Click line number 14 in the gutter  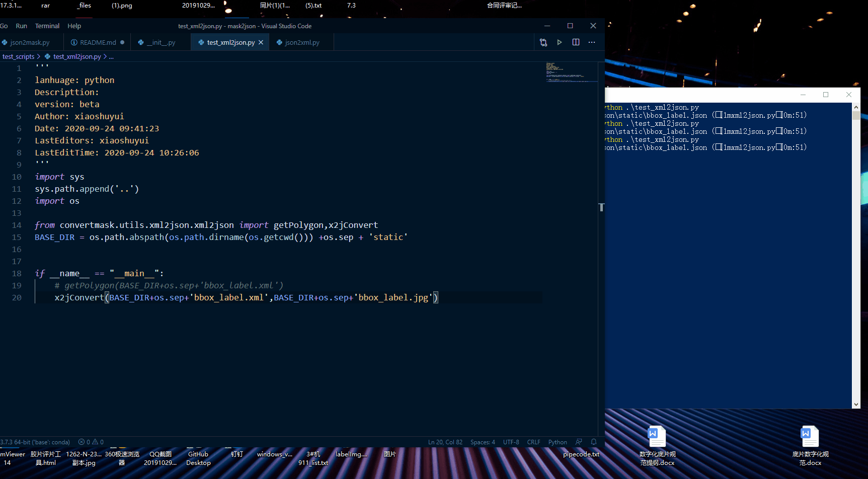click(17, 225)
